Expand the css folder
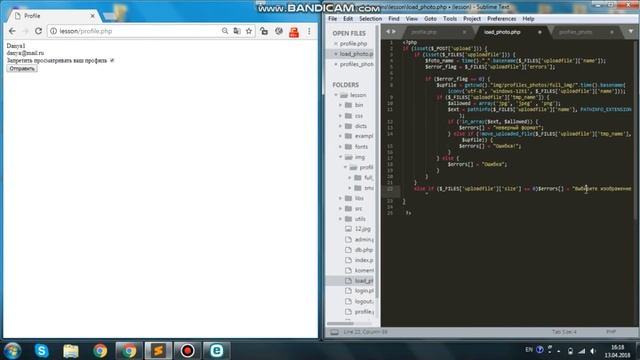This screenshot has width=640, height=360. point(340,116)
